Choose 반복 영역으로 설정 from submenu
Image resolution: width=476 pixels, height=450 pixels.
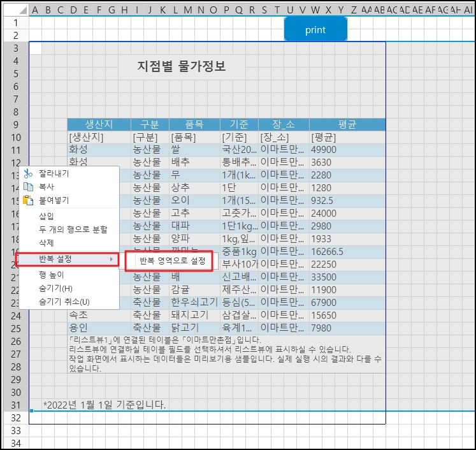coord(172,261)
